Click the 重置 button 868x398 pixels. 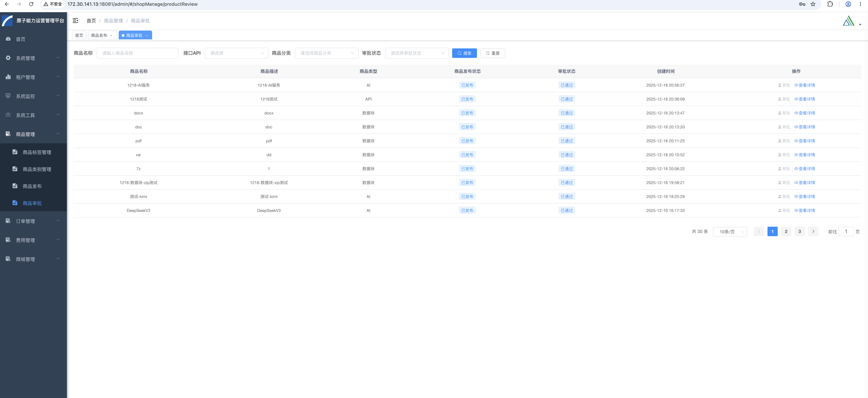click(x=493, y=53)
